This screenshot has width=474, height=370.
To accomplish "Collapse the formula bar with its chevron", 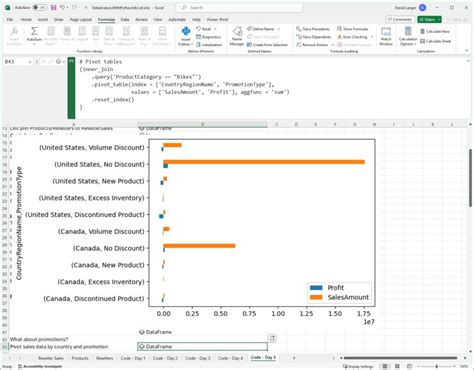I will 468,61.
